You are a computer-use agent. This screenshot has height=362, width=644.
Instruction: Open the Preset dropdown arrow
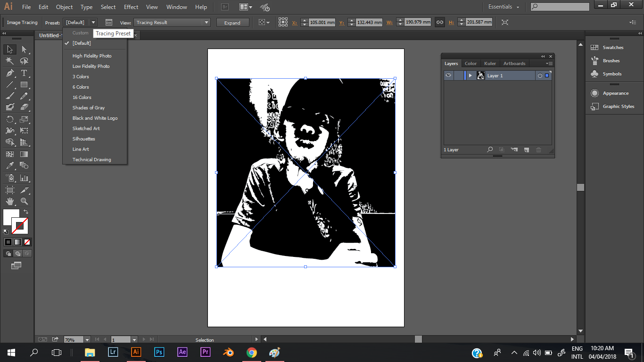(x=93, y=22)
